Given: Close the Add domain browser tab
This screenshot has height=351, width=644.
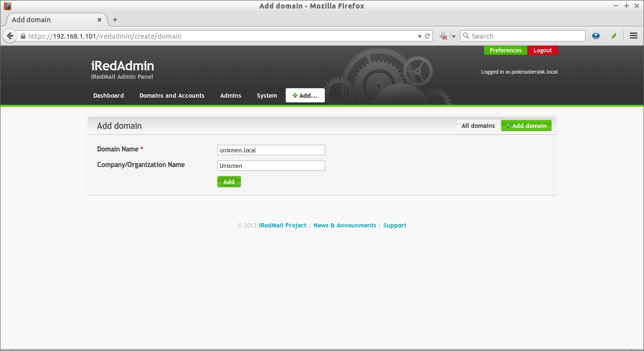Looking at the screenshot, I should coord(99,20).
